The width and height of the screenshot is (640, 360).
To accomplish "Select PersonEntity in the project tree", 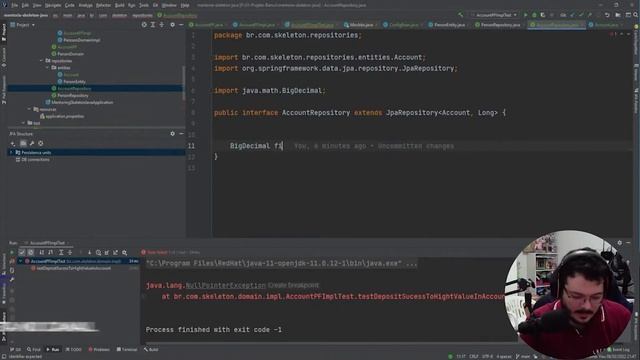I will (x=74, y=81).
